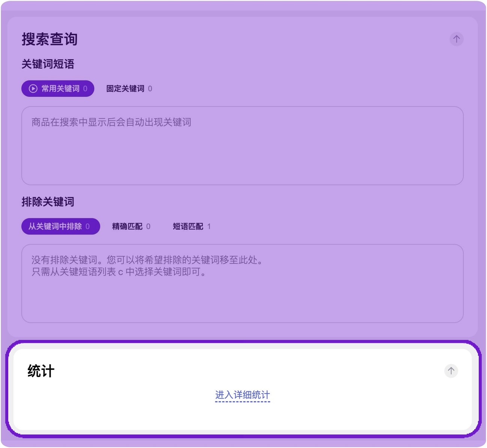Click the play icon in 常用关键词

33,89
